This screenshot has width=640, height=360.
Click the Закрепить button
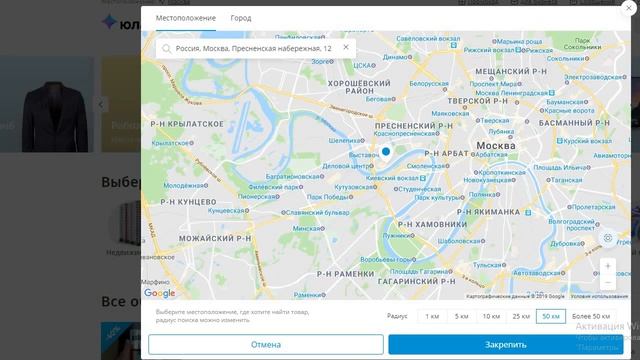click(506, 344)
